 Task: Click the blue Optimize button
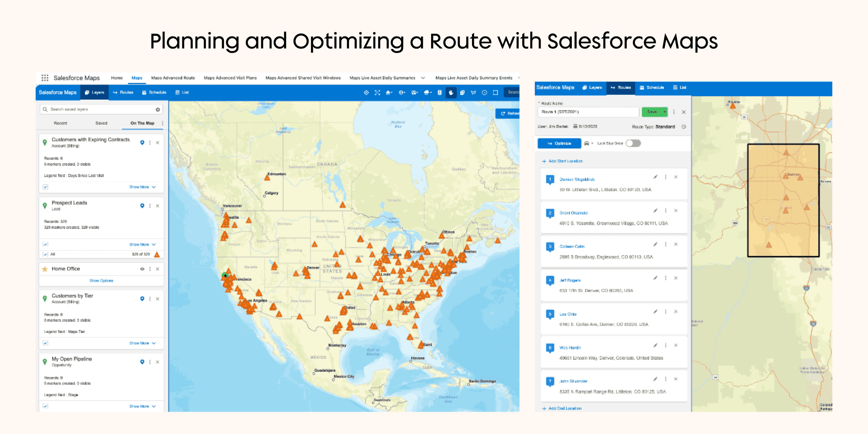(x=559, y=144)
